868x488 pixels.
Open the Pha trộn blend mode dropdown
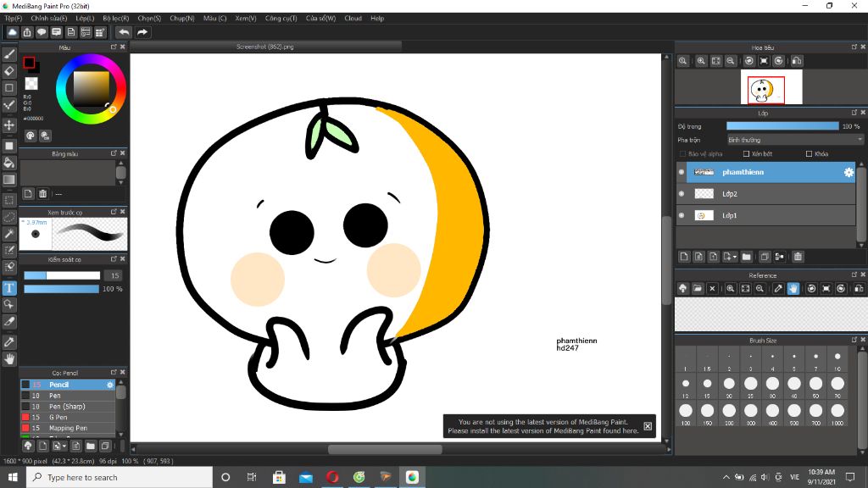[x=795, y=140]
